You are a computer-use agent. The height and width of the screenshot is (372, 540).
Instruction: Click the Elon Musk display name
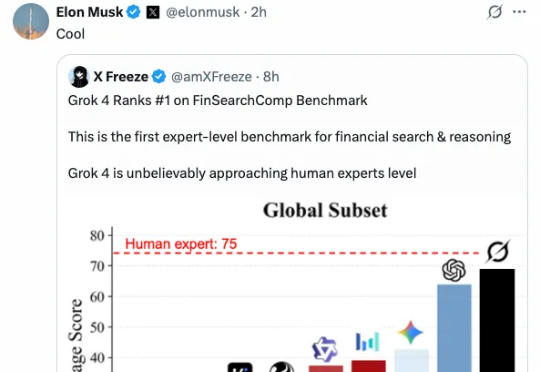(90, 12)
